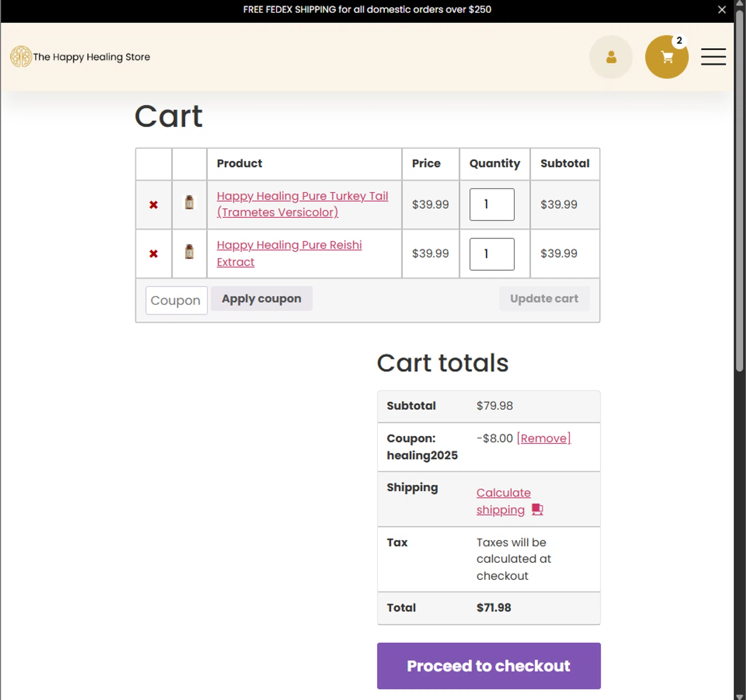The width and height of the screenshot is (746, 700).
Task: Click the page vertical scrollbar thumb
Action: pos(740,191)
